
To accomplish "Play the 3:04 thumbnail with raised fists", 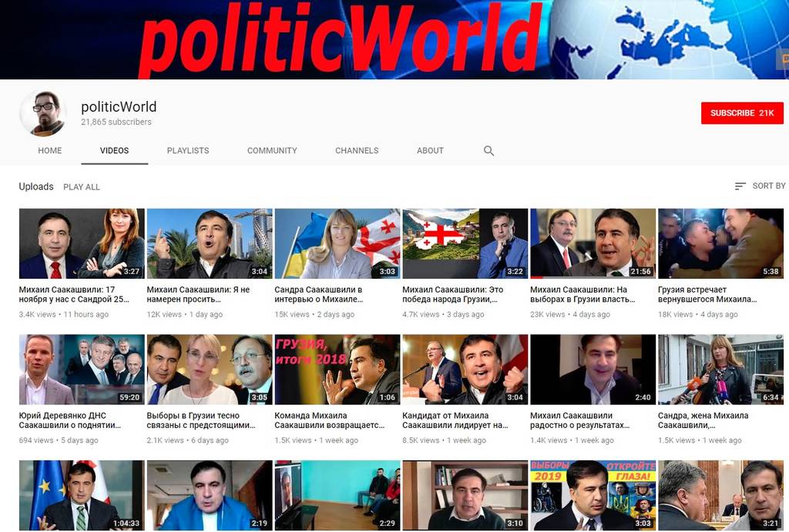I will click(465, 370).
